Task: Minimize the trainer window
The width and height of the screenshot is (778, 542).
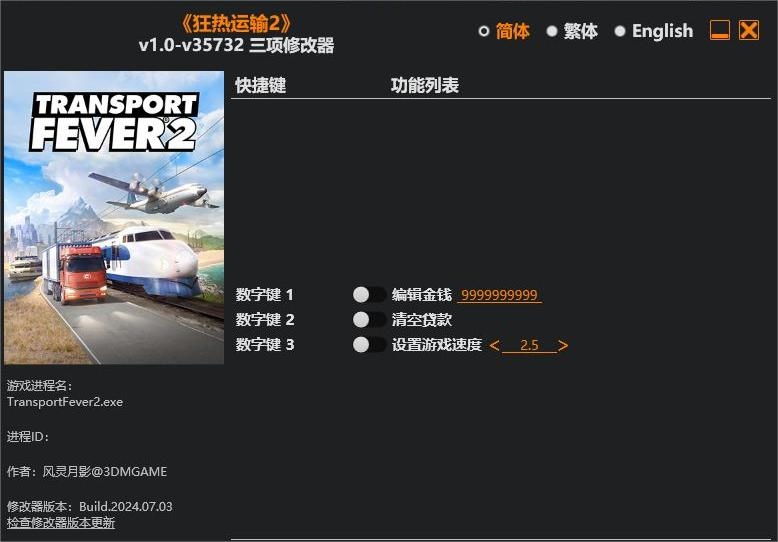Action: (x=719, y=30)
